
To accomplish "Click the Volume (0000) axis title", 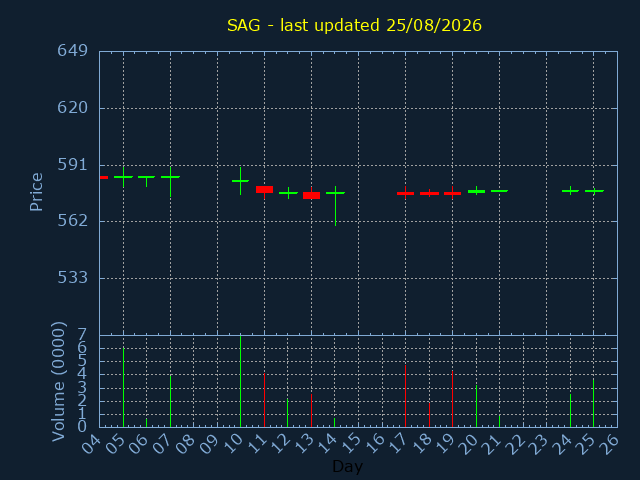I will click(x=58, y=382).
